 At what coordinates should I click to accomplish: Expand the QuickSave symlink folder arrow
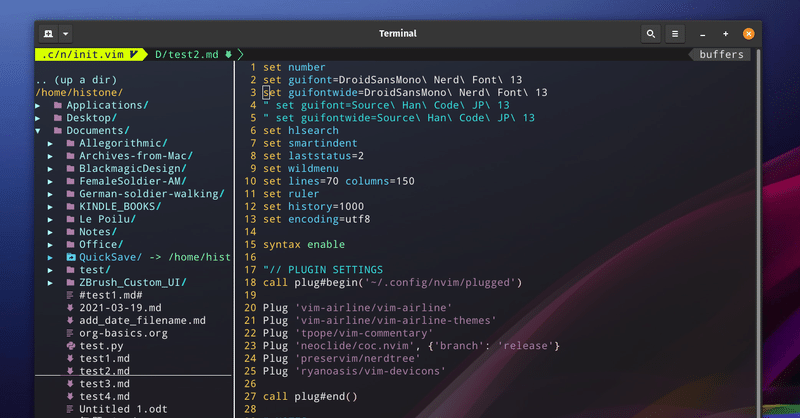point(50,257)
